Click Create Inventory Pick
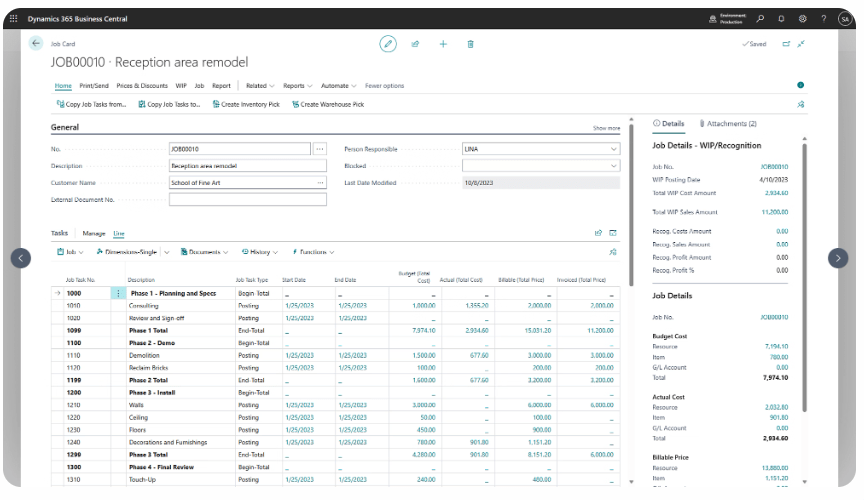864x500 pixels. (x=246, y=104)
